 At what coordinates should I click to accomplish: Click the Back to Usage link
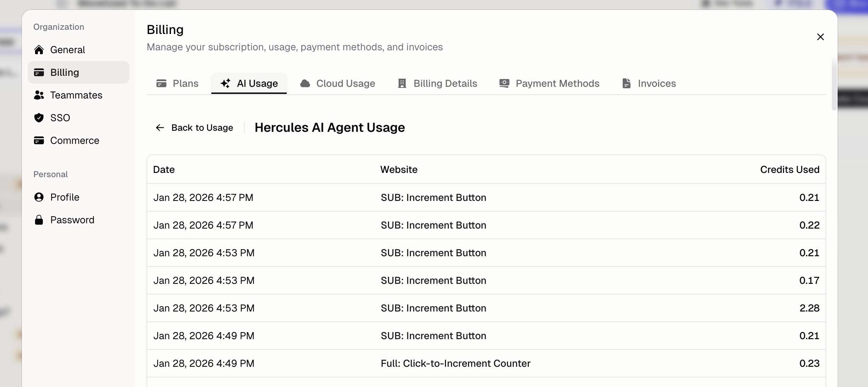(202, 128)
